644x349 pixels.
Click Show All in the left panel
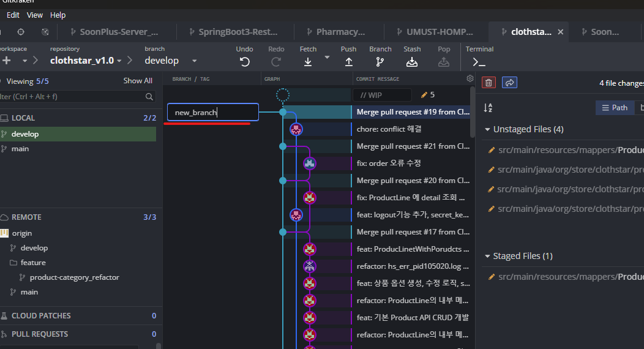click(x=138, y=81)
